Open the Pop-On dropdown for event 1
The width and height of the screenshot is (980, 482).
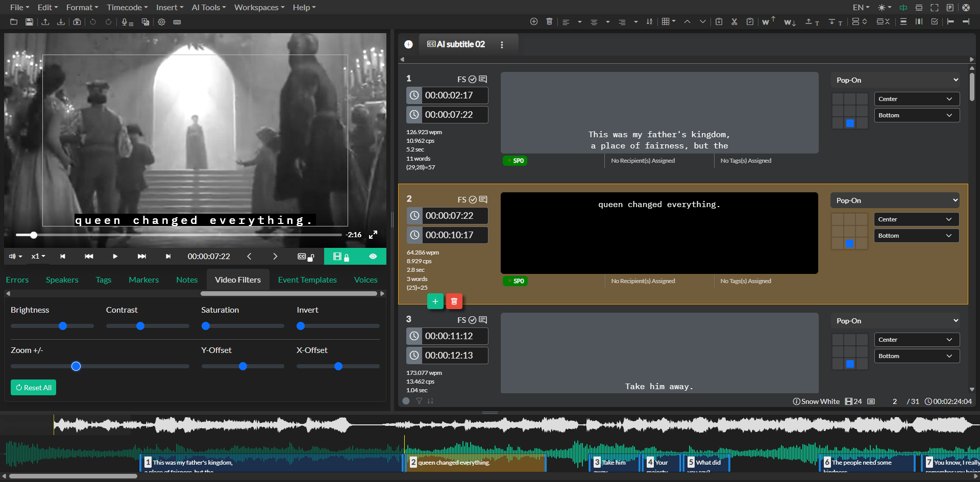point(895,80)
